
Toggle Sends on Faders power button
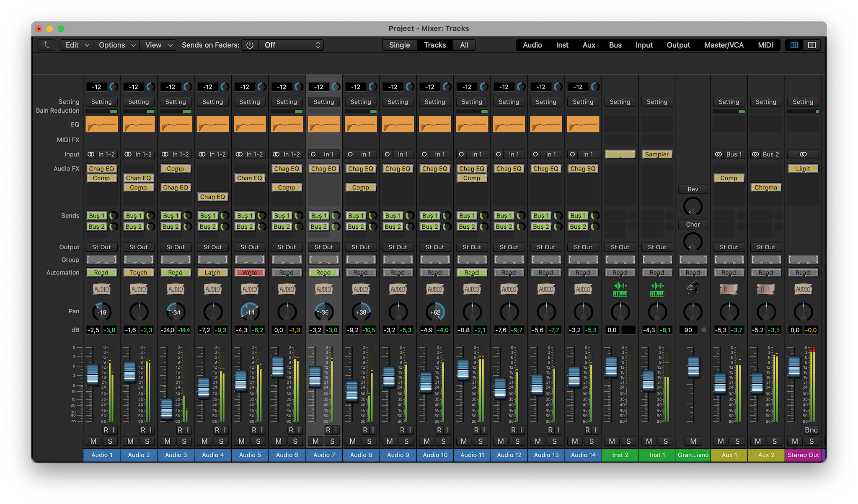tap(250, 45)
